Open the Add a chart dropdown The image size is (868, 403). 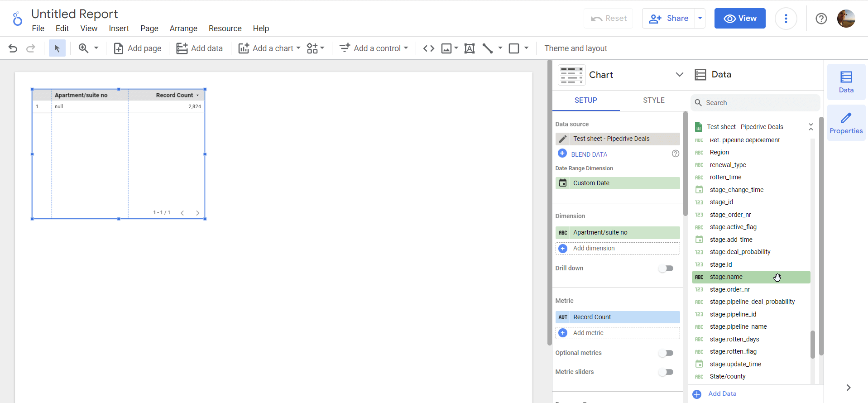269,48
